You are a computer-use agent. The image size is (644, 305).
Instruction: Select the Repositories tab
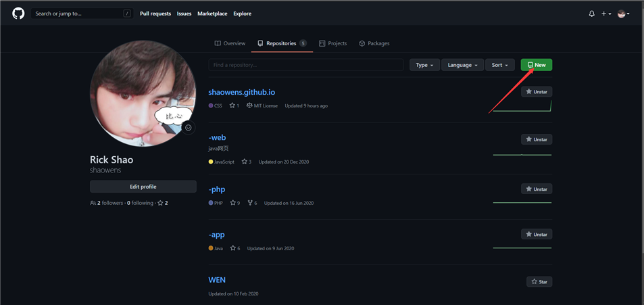282,43
